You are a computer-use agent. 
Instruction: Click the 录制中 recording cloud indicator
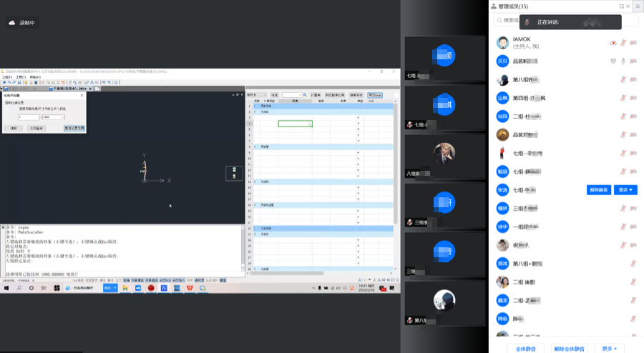pos(22,23)
